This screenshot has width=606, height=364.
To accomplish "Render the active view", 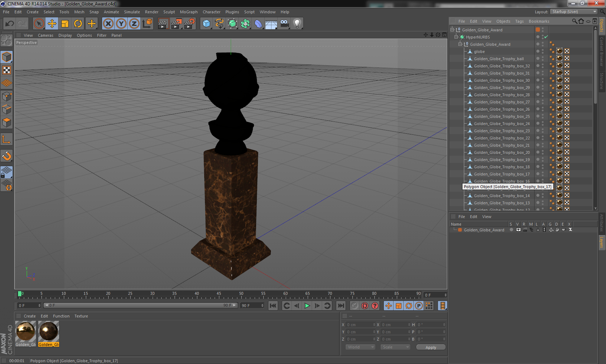I will (x=163, y=24).
